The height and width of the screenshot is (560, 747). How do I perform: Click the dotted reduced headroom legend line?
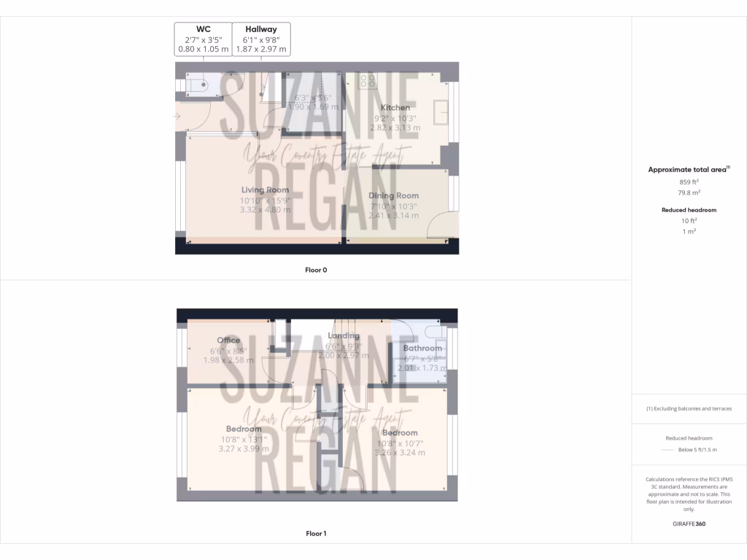tap(667, 451)
